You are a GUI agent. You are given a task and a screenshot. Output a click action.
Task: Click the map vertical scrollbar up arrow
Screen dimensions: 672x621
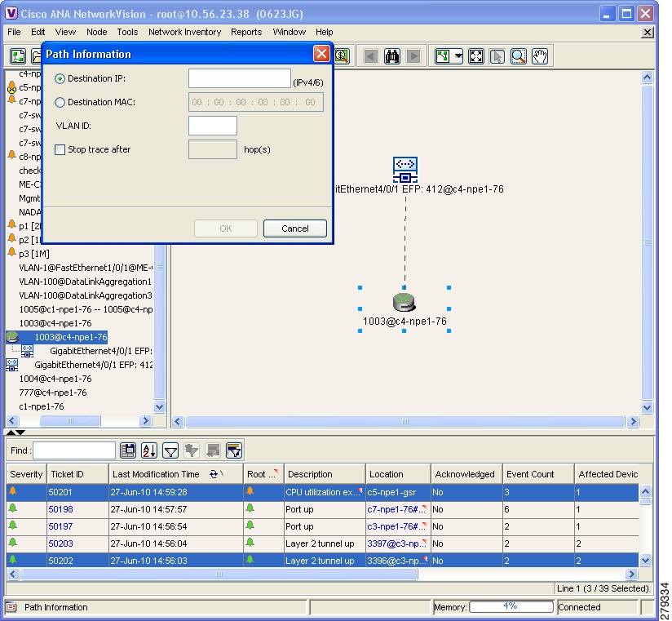[648, 78]
